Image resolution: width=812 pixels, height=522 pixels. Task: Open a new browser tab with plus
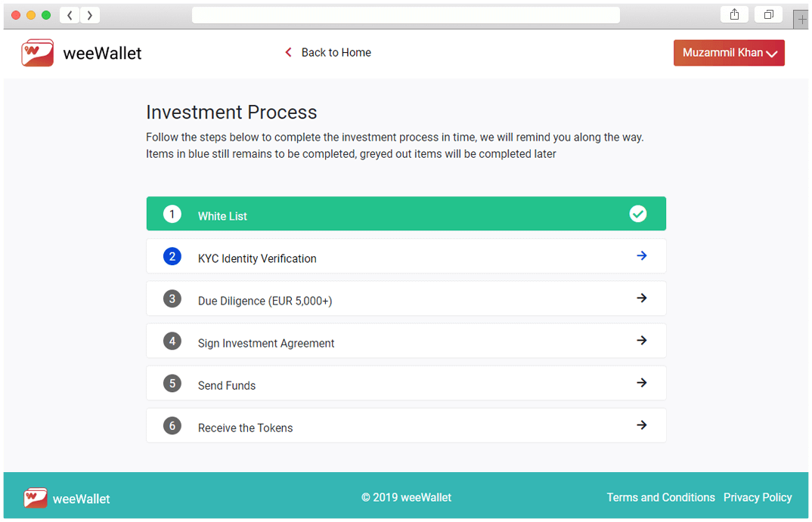(801, 20)
